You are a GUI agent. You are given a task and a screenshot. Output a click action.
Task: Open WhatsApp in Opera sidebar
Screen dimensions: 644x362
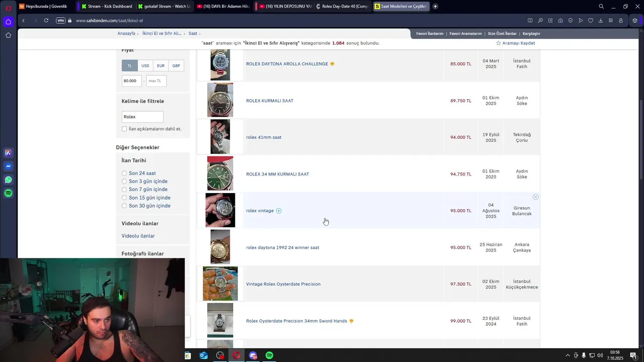[x=8, y=179]
